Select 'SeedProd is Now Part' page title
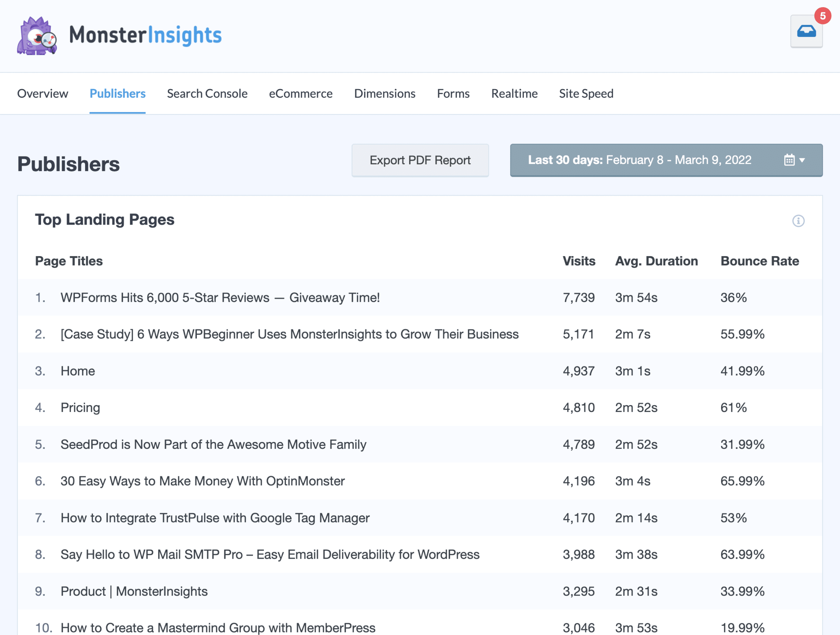This screenshot has height=635, width=840. [213, 444]
